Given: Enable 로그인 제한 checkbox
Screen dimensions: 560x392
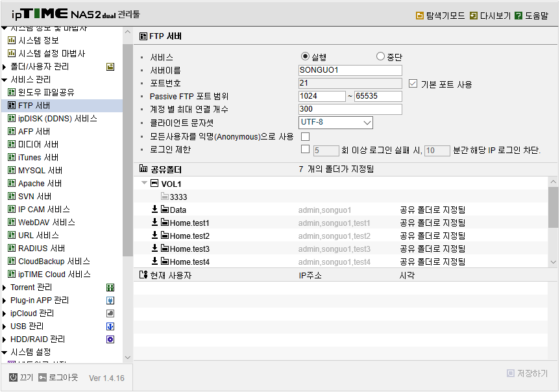Looking at the screenshot, I should [306, 149].
